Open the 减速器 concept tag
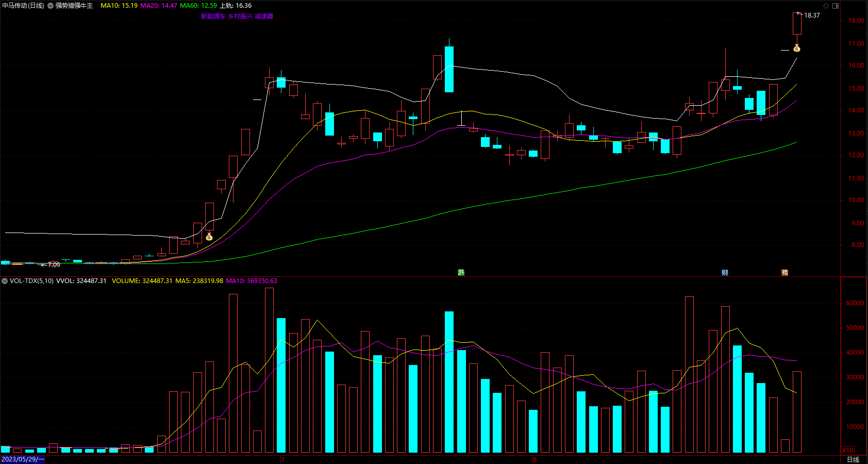 (264, 16)
